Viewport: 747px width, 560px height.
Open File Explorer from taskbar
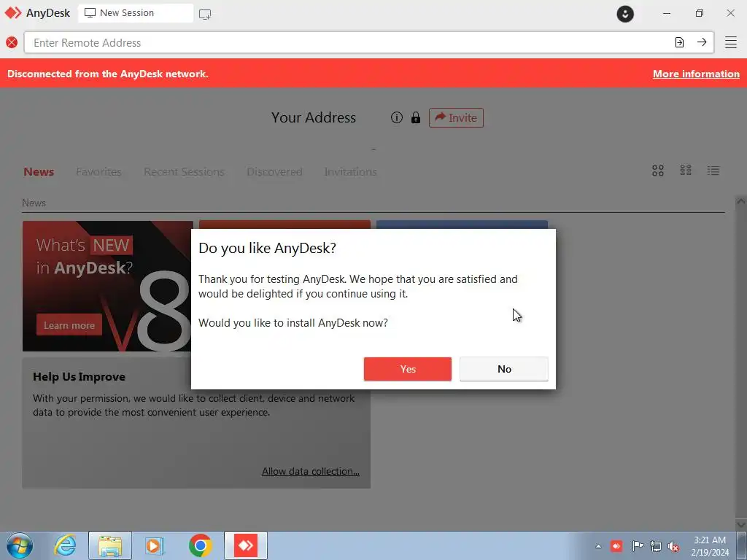110,545
